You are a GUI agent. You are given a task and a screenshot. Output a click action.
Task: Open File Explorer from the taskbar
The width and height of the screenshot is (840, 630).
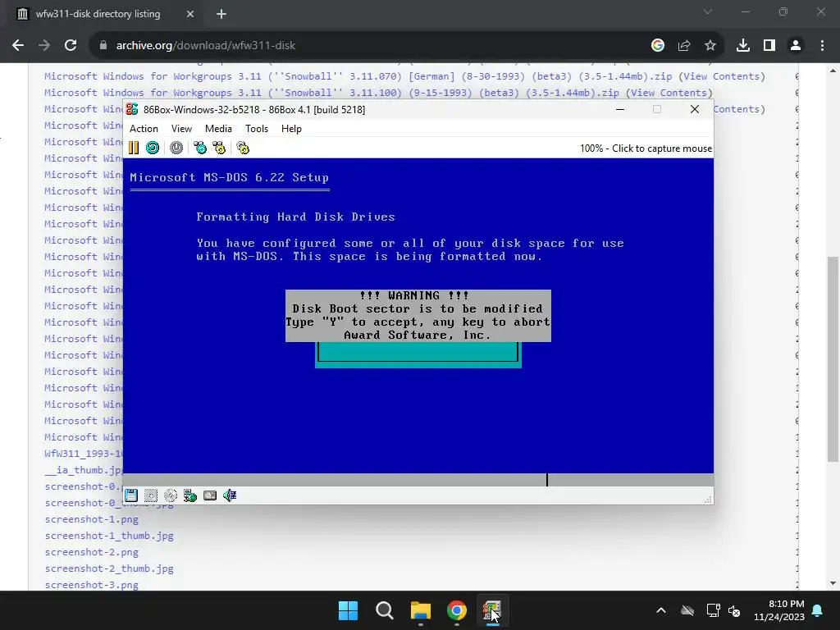click(x=421, y=610)
